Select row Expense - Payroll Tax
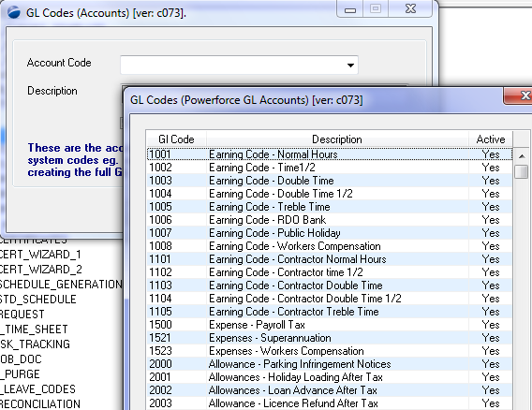The image size is (532, 410). (x=330, y=325)
